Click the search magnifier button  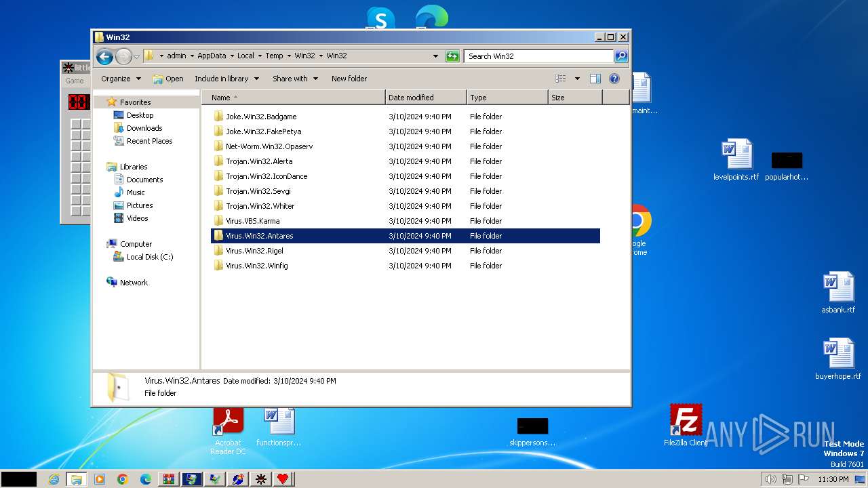coord(621,56)
